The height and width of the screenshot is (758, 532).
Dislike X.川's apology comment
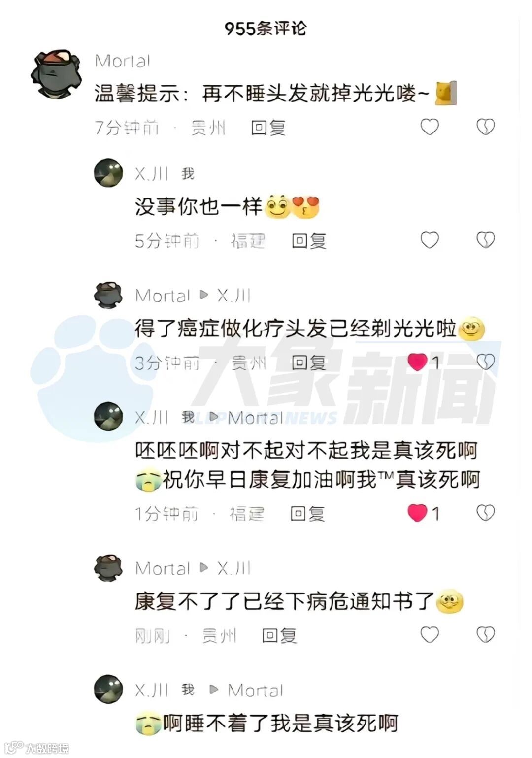pyautogui.click(x=485, y=513)
